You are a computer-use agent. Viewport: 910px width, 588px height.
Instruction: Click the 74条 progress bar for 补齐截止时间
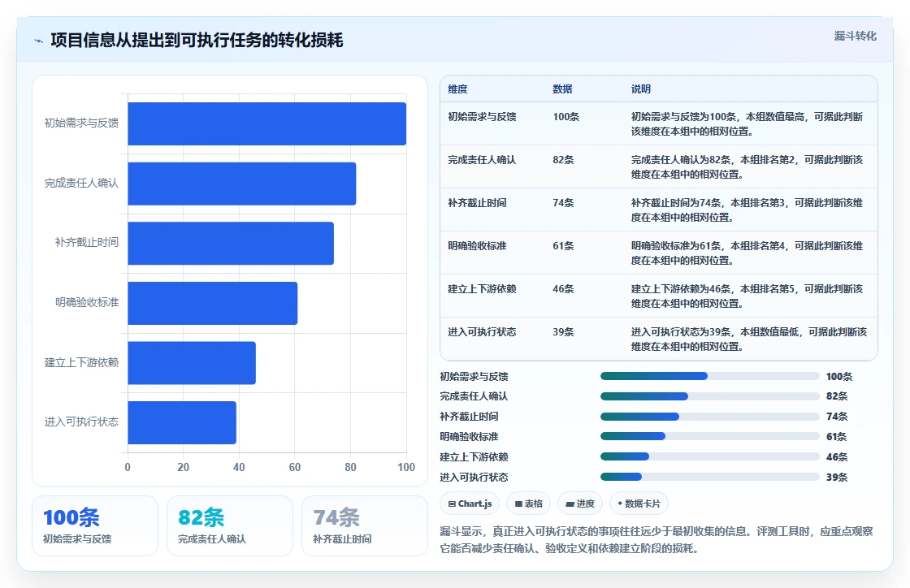(710, 417)
